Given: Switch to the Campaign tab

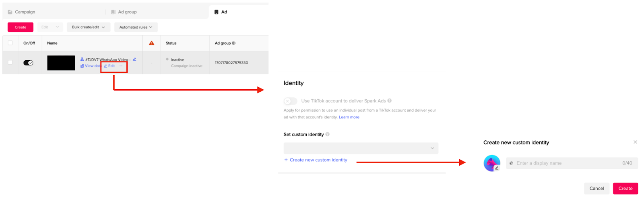Looking at the screenshot, I should (x=25, y=12).
